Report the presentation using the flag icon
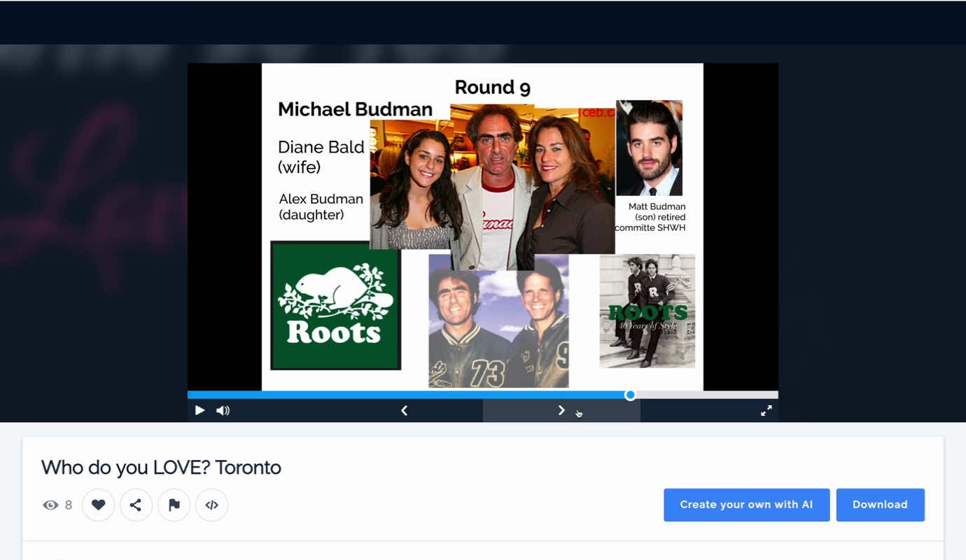Image resolution: width=966 pixels, height=560 pixels. point(174,505)
